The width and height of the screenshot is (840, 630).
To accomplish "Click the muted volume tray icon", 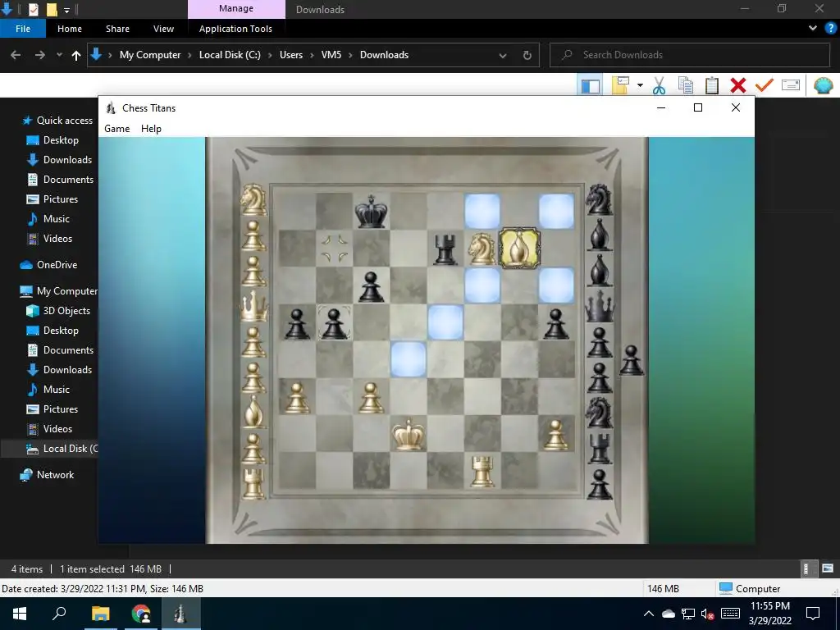I will 707,614.
